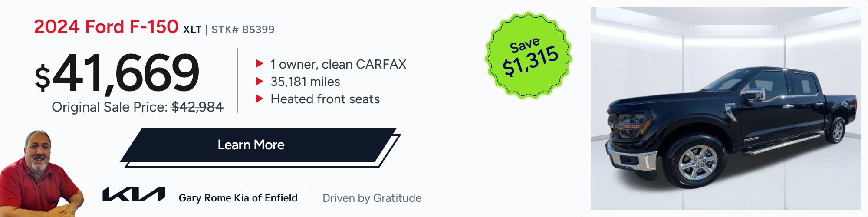Click the red arrow beside 35,181 miles

[260, 81]
